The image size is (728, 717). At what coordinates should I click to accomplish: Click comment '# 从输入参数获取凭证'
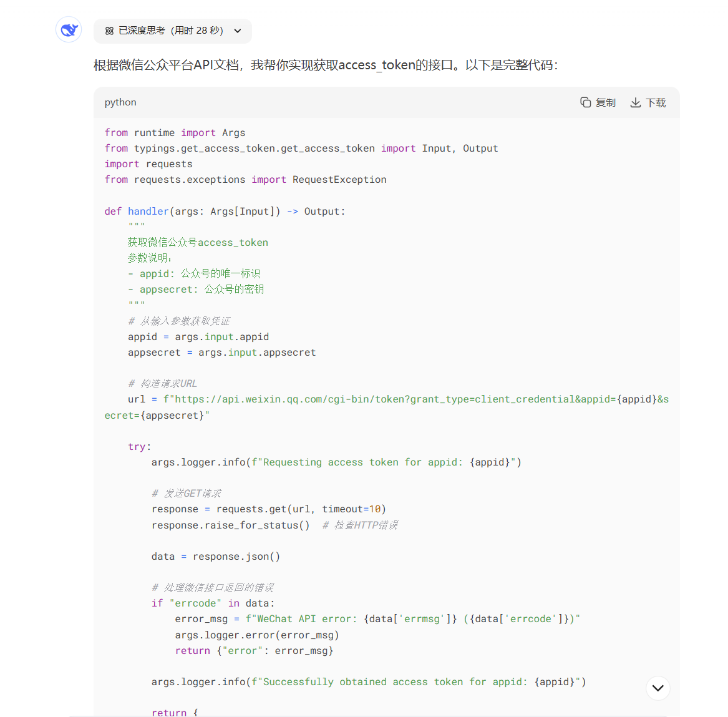179,321
